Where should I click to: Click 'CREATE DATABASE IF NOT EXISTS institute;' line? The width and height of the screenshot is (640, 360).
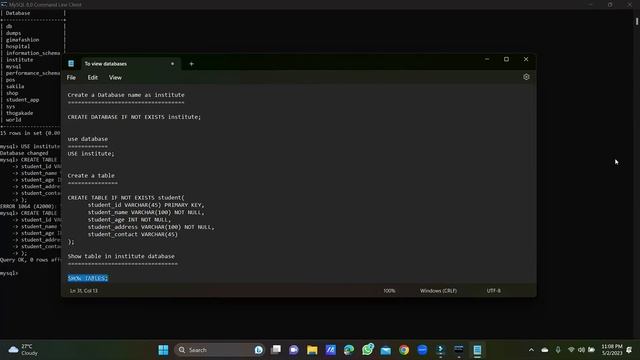pos(134,117)
